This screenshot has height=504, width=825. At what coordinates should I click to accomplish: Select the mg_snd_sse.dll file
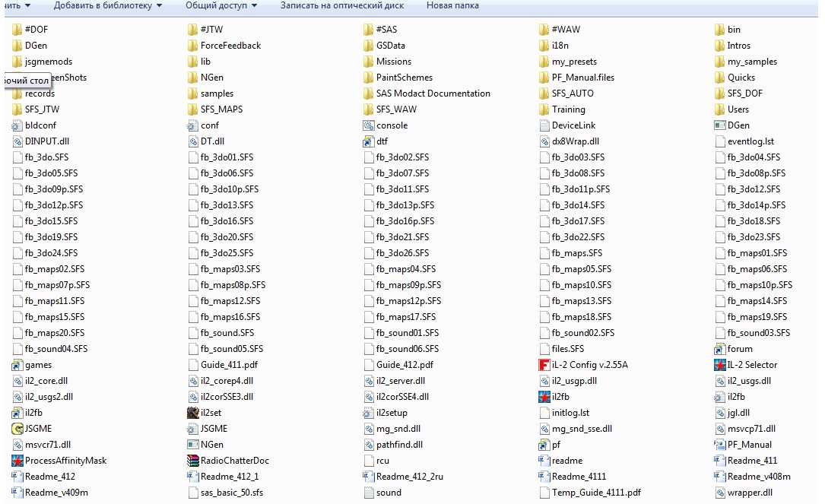coord(576,429)
